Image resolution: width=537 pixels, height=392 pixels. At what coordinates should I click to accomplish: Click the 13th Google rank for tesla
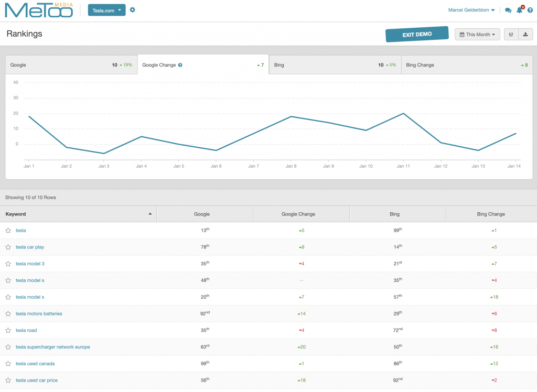pos(205,230)
